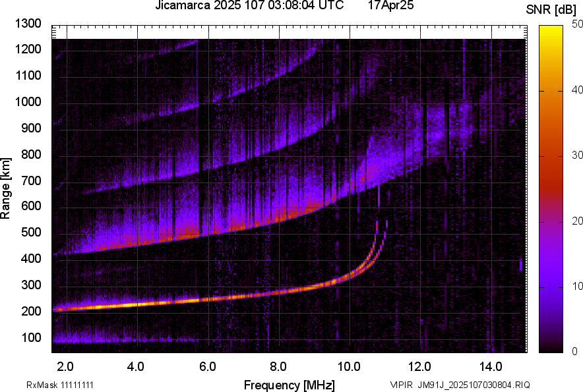The height and width of the screenshot is (392, 583).
Task: Click the 'Frequency [MHz]' axis label
Action: click(290, 385)
